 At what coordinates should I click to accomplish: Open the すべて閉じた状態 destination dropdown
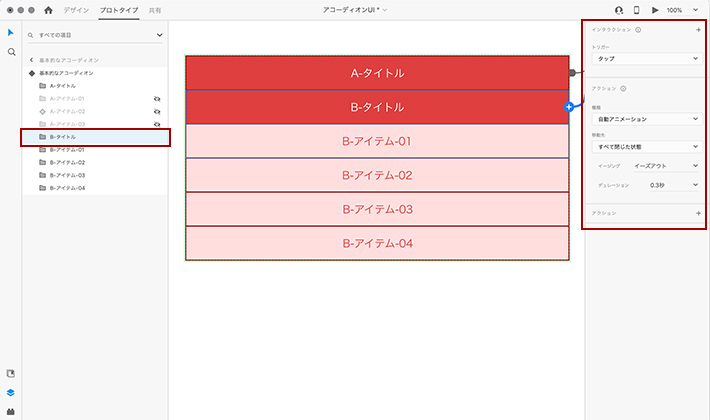point(647,147)
